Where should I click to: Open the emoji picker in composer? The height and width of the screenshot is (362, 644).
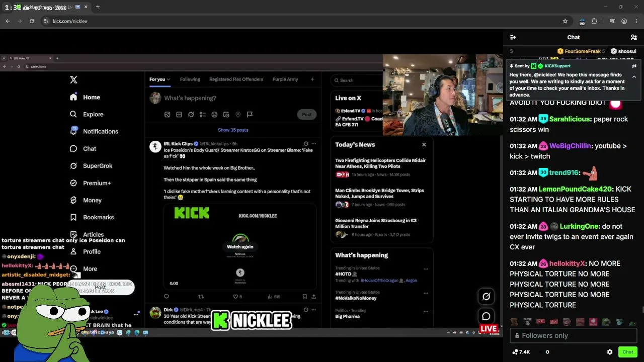[214, 115]
